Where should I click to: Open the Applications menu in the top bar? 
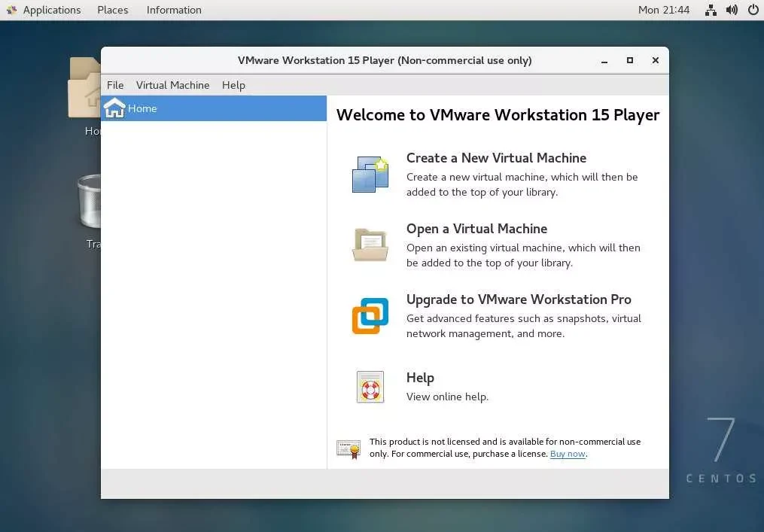pyautogui.click(x=52, y=10)
